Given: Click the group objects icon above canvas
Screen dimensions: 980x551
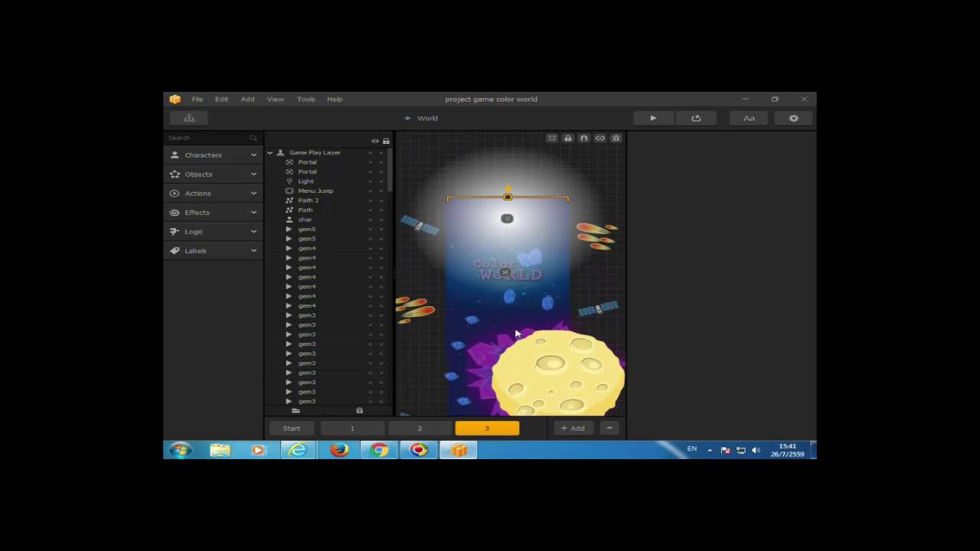Looking at the screenshot, I should point(551,139).
